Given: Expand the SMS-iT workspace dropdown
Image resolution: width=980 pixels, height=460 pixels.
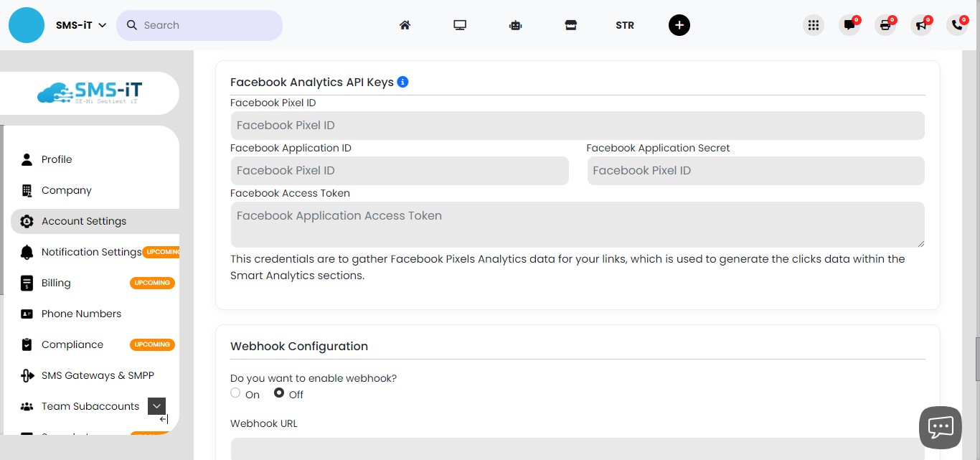Looking at the screenshot, I should 101,24.
